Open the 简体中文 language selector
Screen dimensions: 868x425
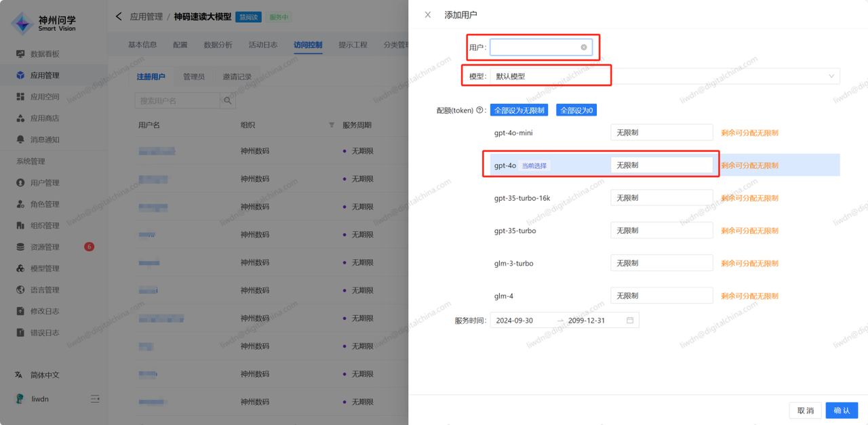point(45,375)
